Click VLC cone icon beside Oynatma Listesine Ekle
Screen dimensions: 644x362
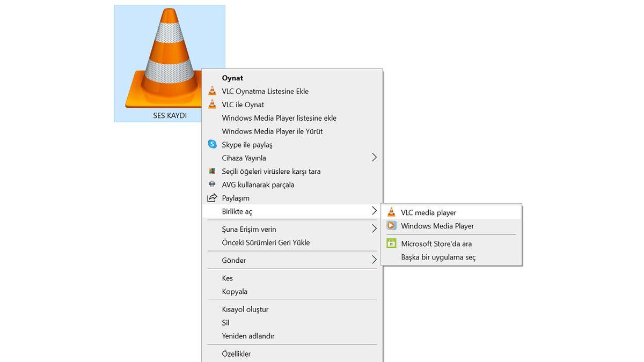(x=212, y=91)
